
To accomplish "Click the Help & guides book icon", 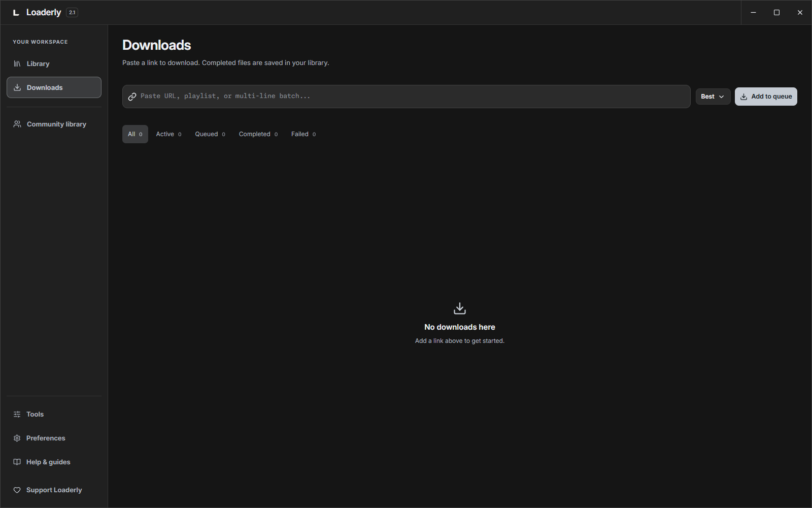I will (x=17, y=462).
